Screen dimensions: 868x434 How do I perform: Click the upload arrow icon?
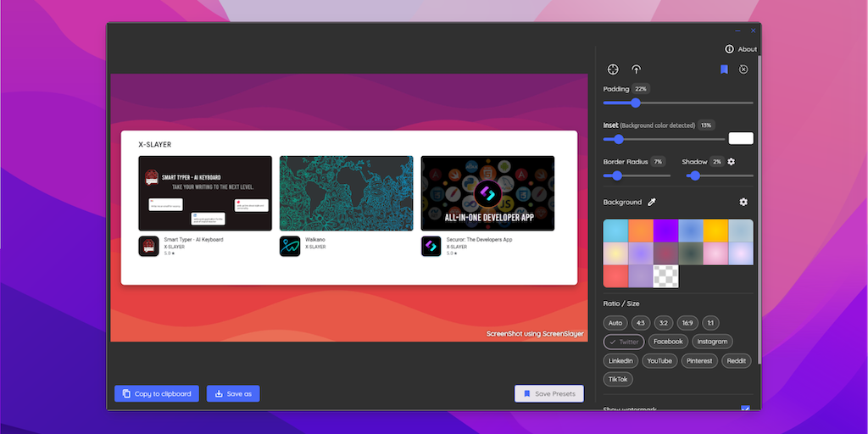637,70
